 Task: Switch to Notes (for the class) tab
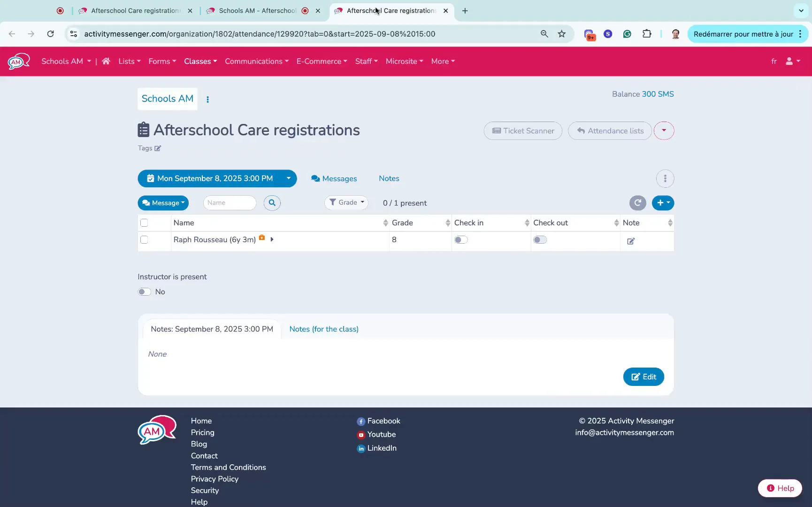(323, 329)
